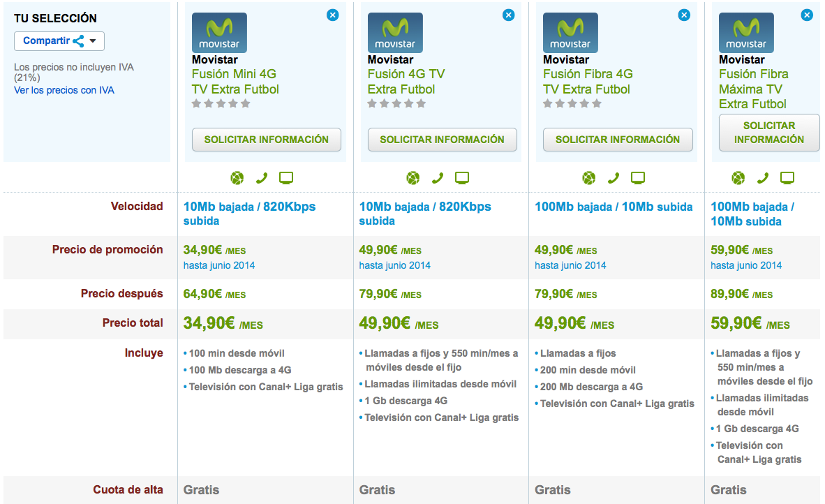825x504 pixels.
Task: Click internet globe icon under Fusión Mini 4G
Action: tap(237, 178)
